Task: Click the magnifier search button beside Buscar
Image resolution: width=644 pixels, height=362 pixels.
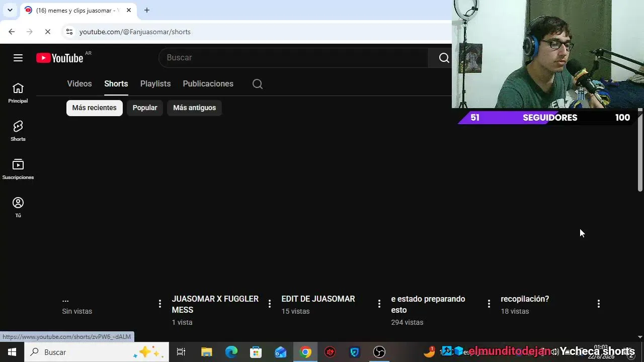Action: (x=444, y=58)
